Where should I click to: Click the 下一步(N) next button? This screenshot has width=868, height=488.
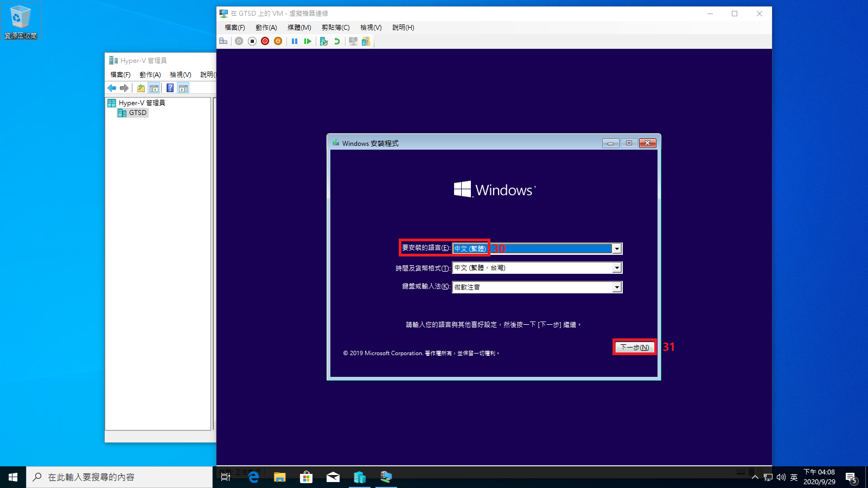634,347
